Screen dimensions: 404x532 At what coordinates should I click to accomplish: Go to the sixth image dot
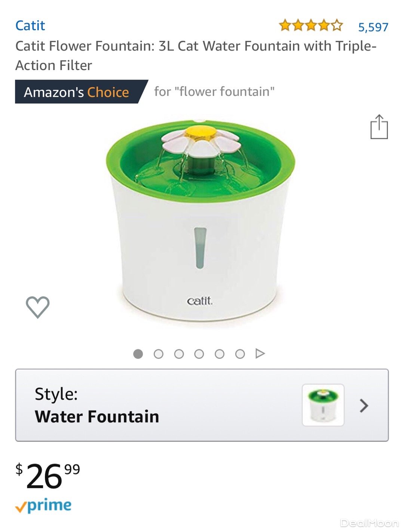click(240, 354)
